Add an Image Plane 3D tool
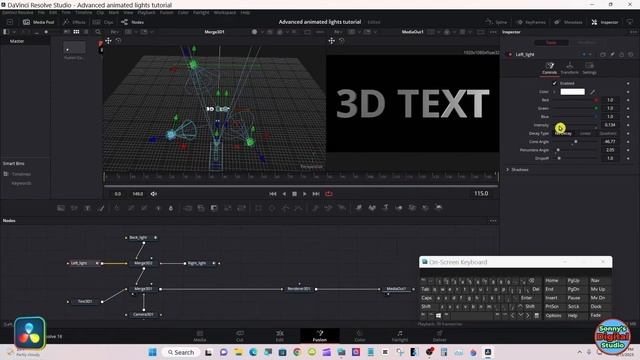The width and height of the screenshot is (640, 360). 358,208
